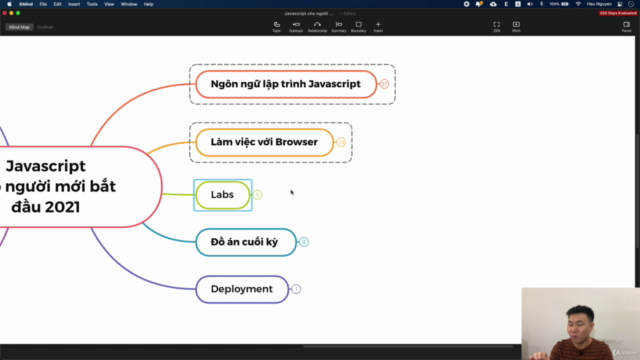Open the XMind application menu
This screenshot has height=360, width=640.
(x=26, y=4)
